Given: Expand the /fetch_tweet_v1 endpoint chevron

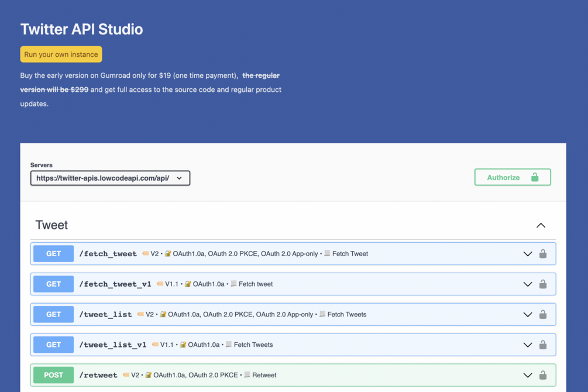Looking at the screenshot, I should click(x=527, y=284).
